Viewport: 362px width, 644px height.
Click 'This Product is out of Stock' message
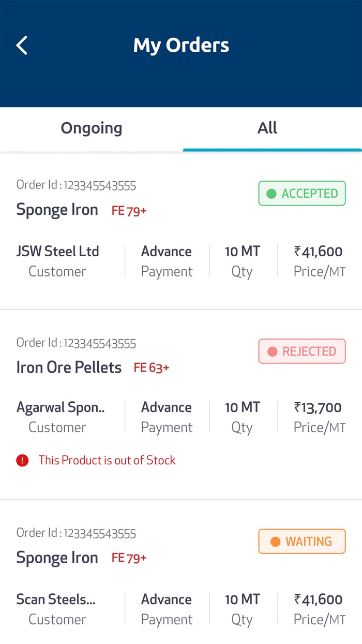[107, 460]
